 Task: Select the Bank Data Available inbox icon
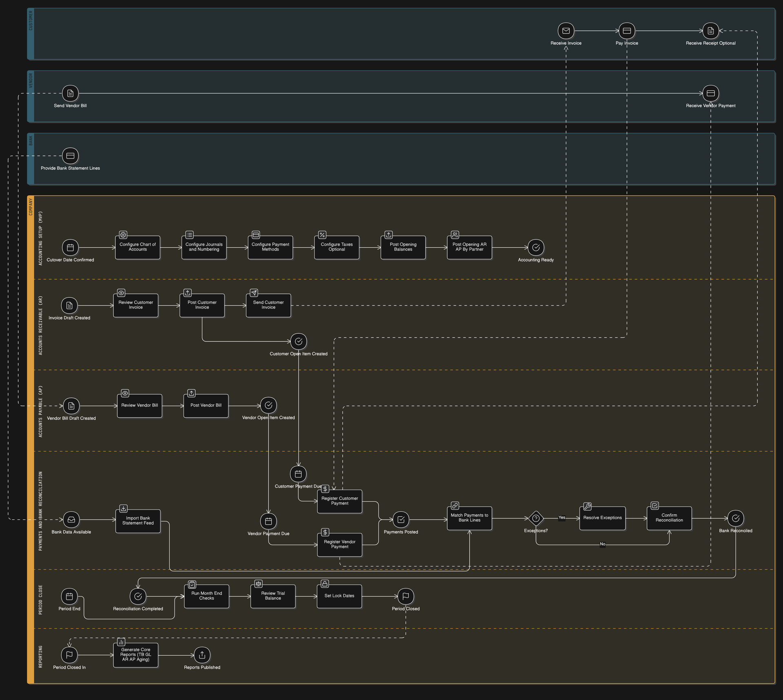coord(71,520)
